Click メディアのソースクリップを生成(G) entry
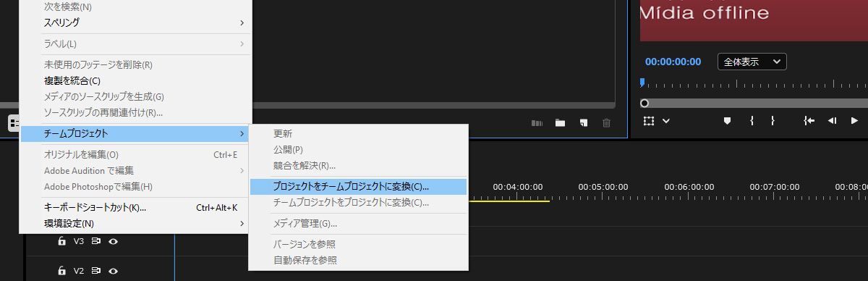This screenshot has height=281, width=868. [x=135, y=96]
